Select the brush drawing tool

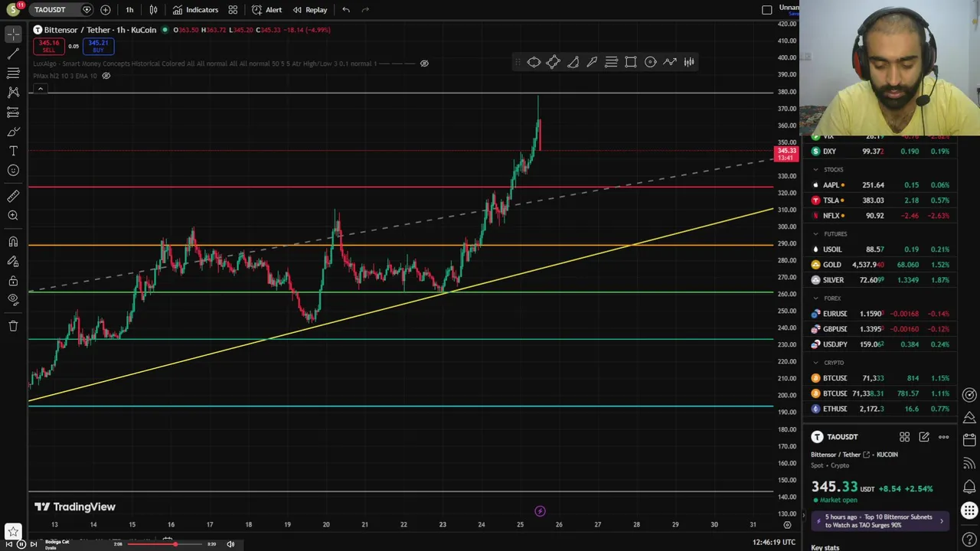click(x=13, y=132)
